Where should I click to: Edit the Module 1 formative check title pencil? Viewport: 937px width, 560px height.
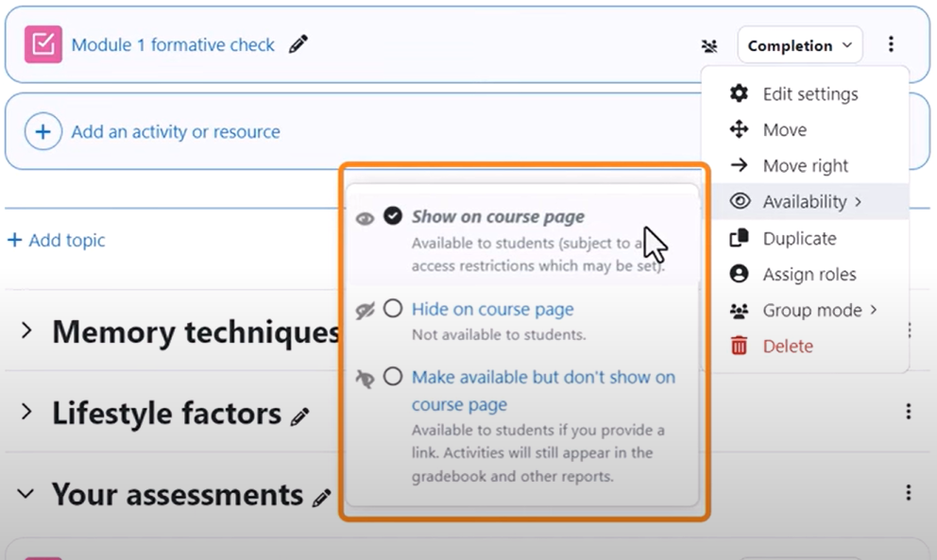(x=298, y=44)
